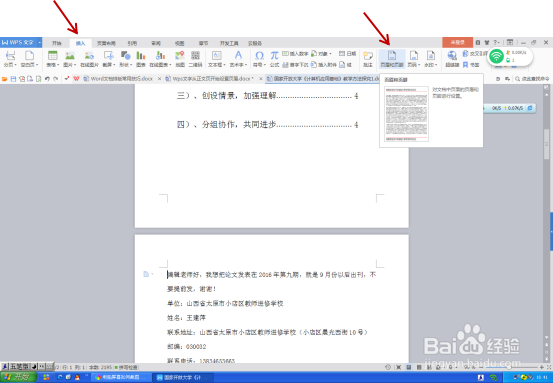Insert a 文本框 text box
This screenshot has height=383, width=553.
tap(217, 59)
